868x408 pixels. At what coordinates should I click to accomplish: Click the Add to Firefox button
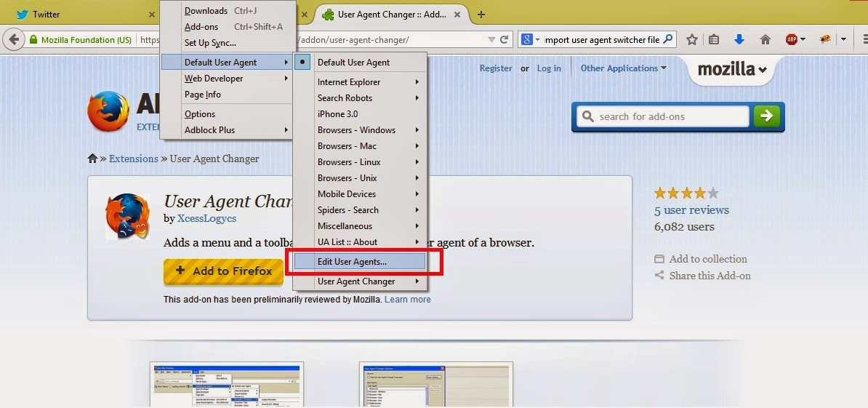point(224,271)
